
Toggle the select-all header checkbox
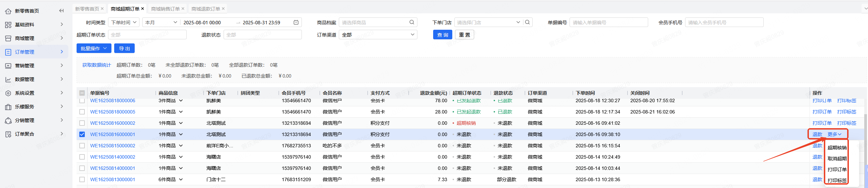pos(82,93)
